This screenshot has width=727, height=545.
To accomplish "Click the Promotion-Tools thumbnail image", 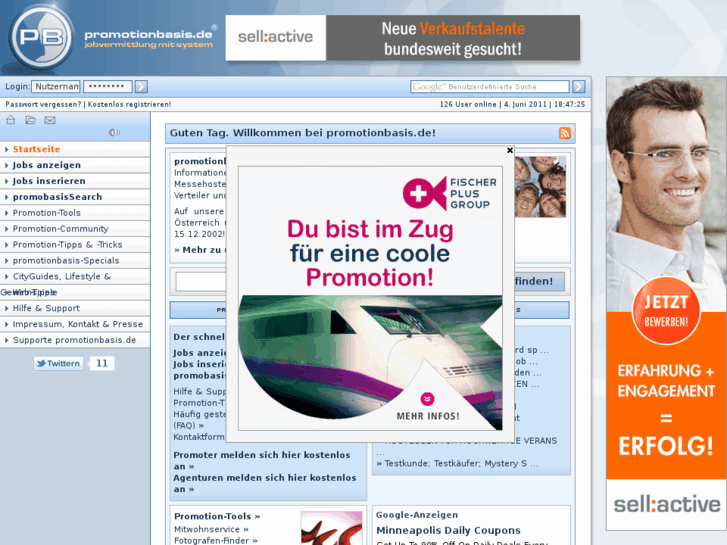I will pyautogui.click(x=332, y=528).
